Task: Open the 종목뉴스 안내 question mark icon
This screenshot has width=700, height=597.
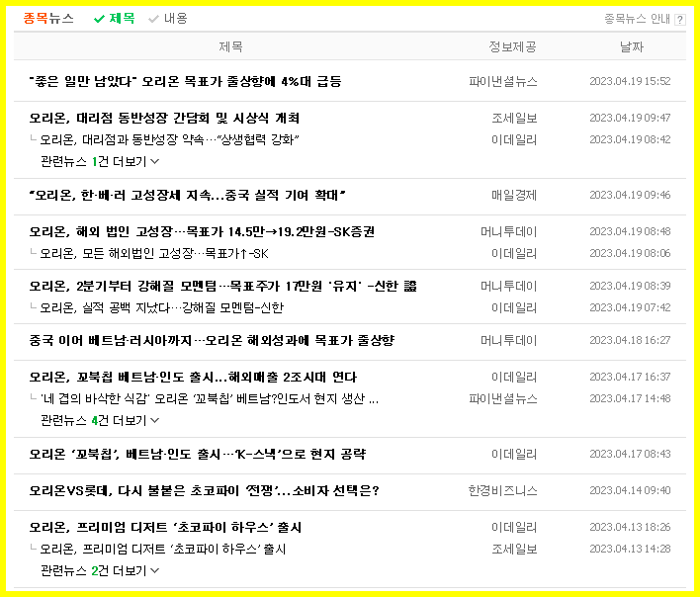Action: pyautogui.click(x=680, y=20)
